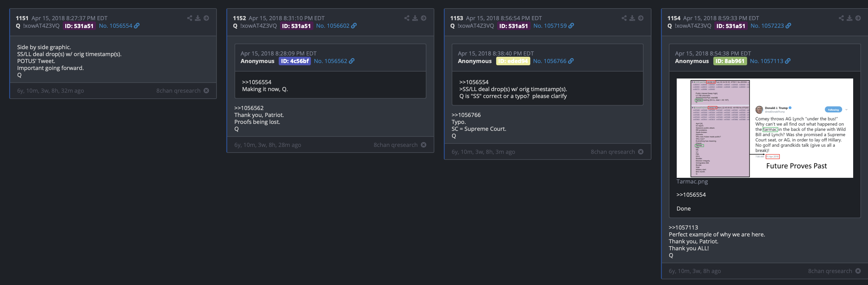Screen dimensions: 868x285
Task: Click >>1056554 reference below Tarmac.png
Action: pos(691,195)
